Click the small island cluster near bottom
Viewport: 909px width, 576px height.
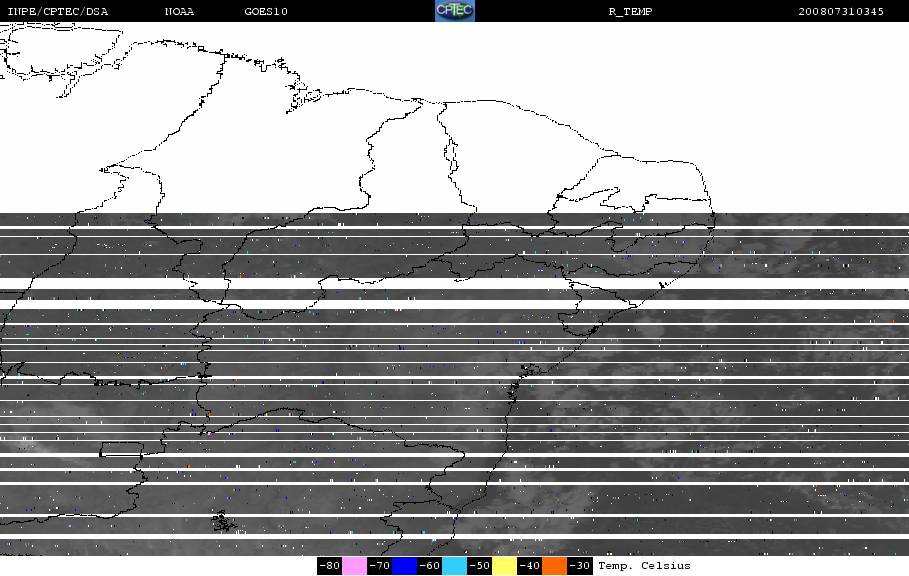point(221,521)
